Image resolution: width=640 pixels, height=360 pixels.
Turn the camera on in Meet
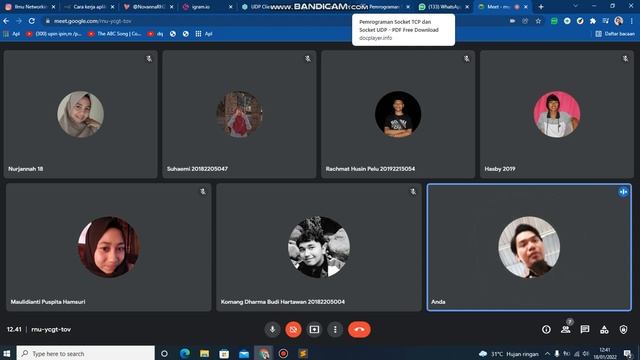coord(293,329)
